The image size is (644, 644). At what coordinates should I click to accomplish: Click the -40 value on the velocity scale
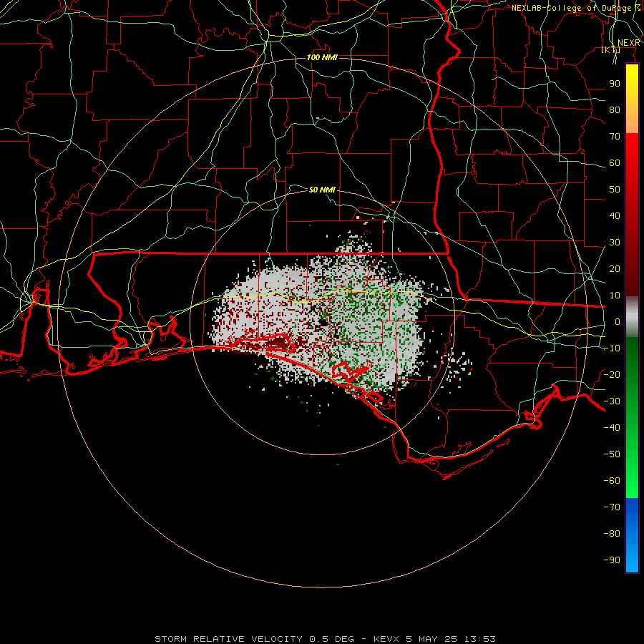tap(612, 428)
